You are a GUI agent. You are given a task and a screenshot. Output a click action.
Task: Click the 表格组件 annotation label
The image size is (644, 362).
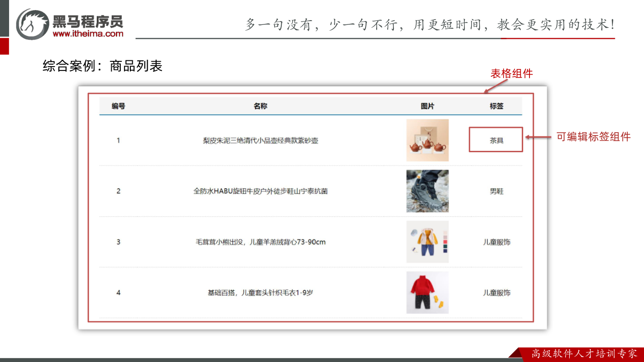point(511,74)
